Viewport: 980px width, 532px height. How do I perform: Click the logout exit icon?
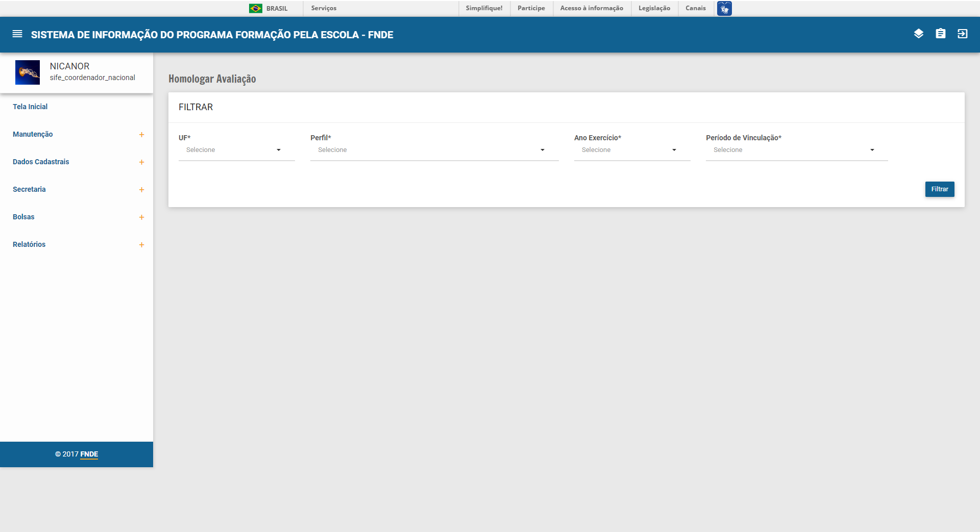tap(962, 34)
